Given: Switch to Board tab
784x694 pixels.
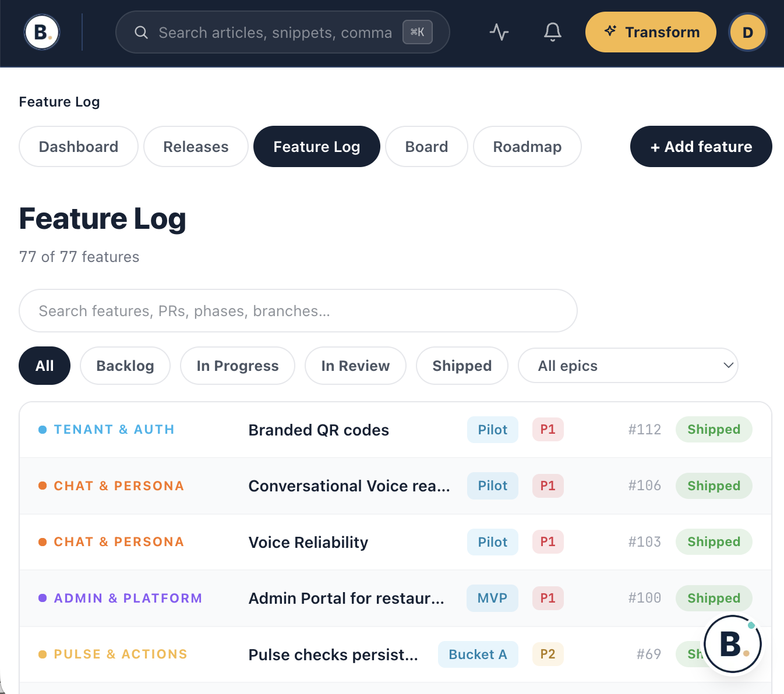Looking at the screenshot, I should 427,147.
